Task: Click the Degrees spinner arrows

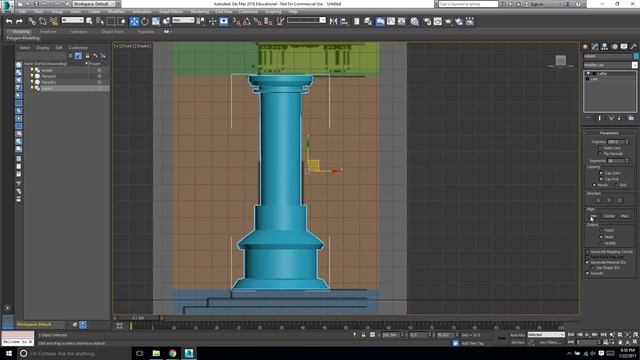Action: click(627, 142)
